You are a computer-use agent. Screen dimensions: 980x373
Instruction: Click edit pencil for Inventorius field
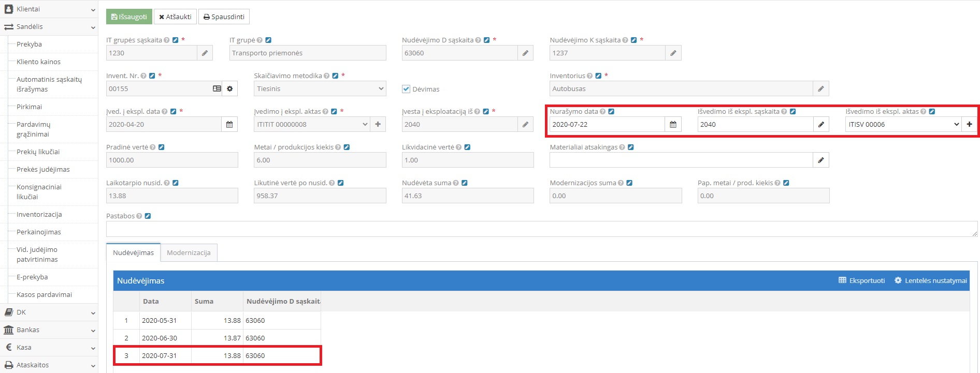pos(820,89)
